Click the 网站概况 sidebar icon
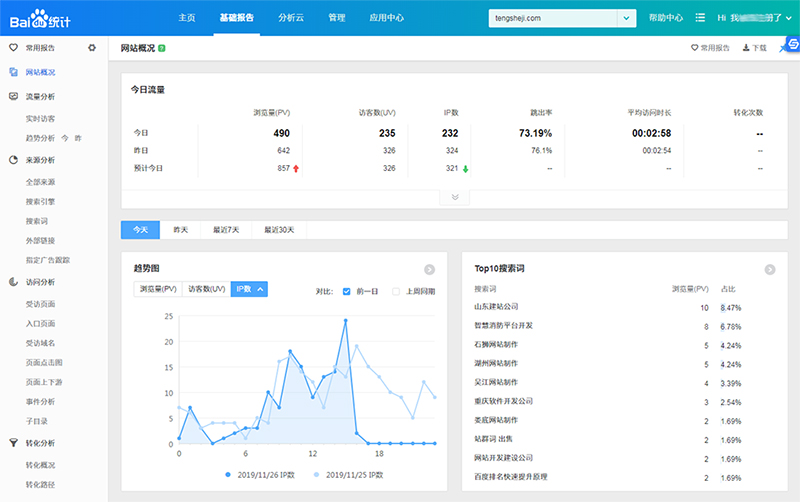Viewport: 800px width, 502px height. (13, 72)
